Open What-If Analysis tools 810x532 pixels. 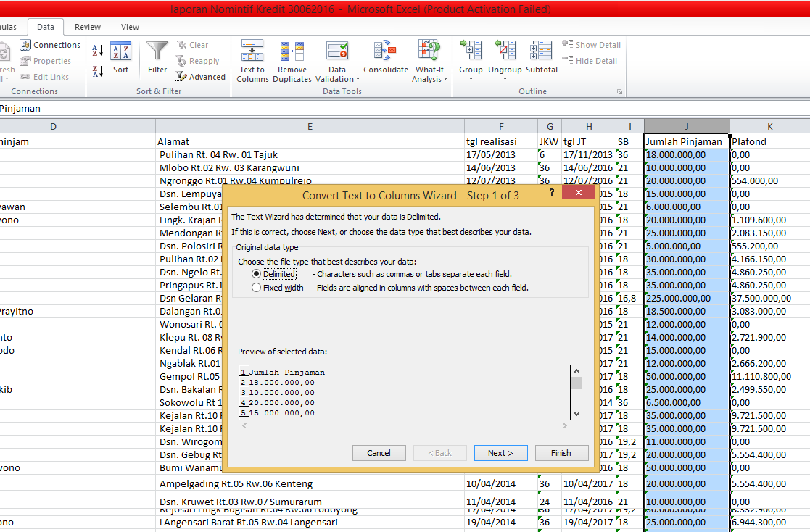coord(429,61)
